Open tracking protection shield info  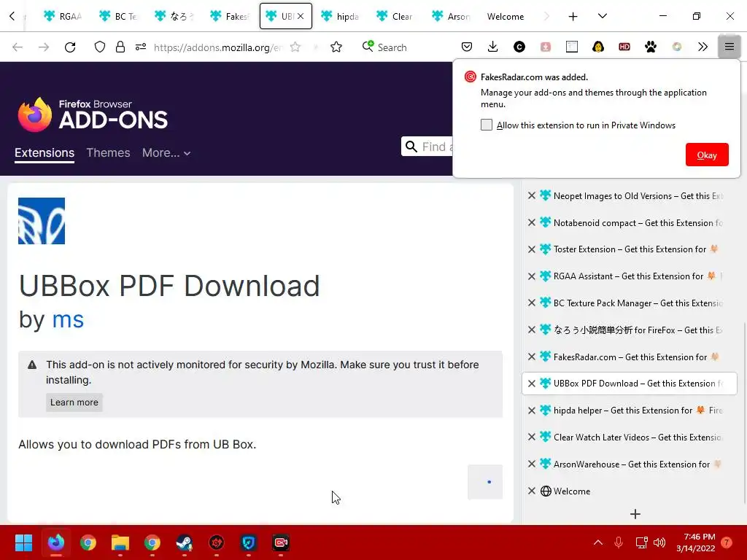99,47
